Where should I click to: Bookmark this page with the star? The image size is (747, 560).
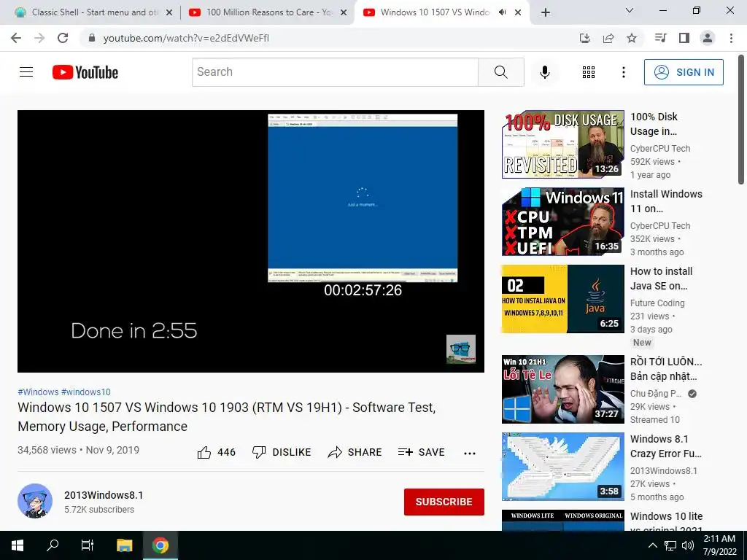[632, 38]
